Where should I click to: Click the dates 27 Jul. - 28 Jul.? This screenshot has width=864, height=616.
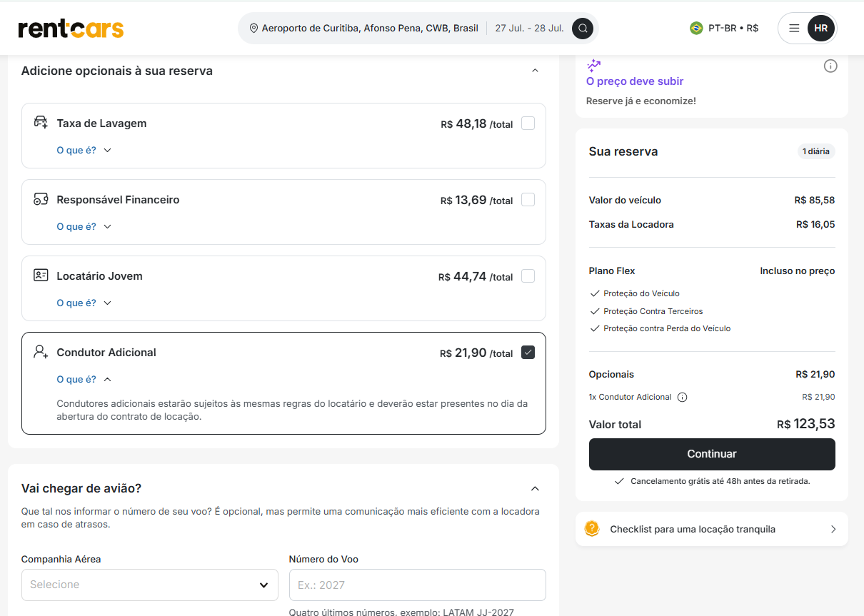point(529,29)
